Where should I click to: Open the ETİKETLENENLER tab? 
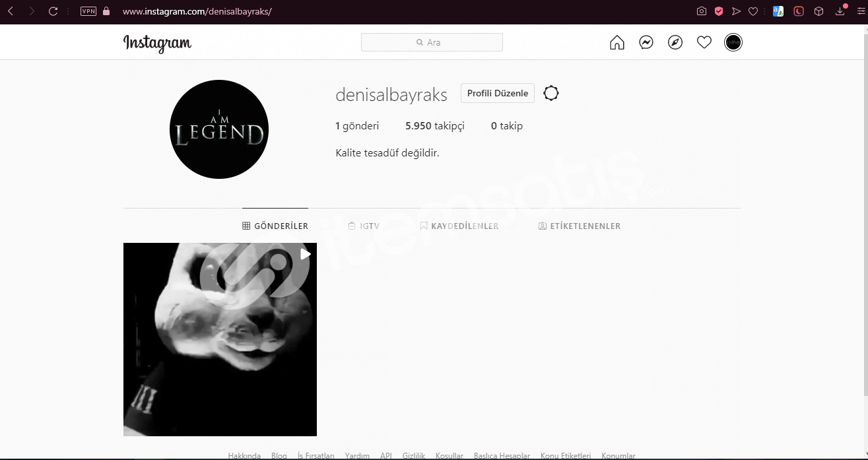point(580,226)
